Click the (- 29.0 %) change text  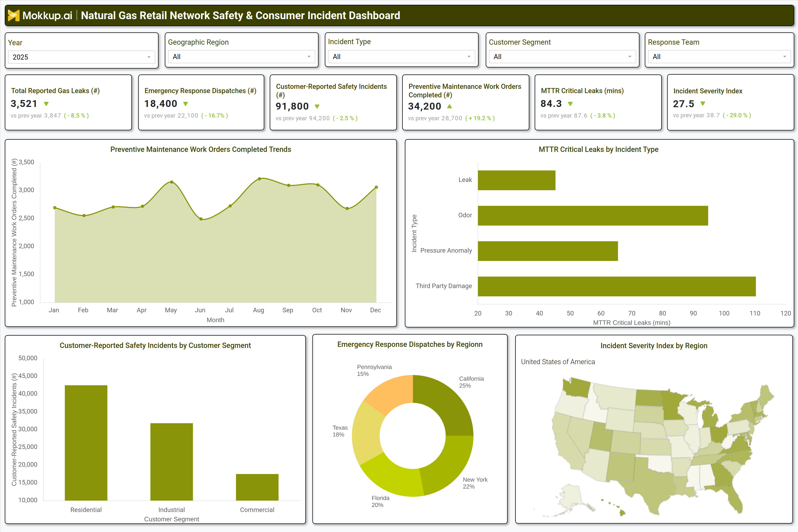tap(737, 115)
